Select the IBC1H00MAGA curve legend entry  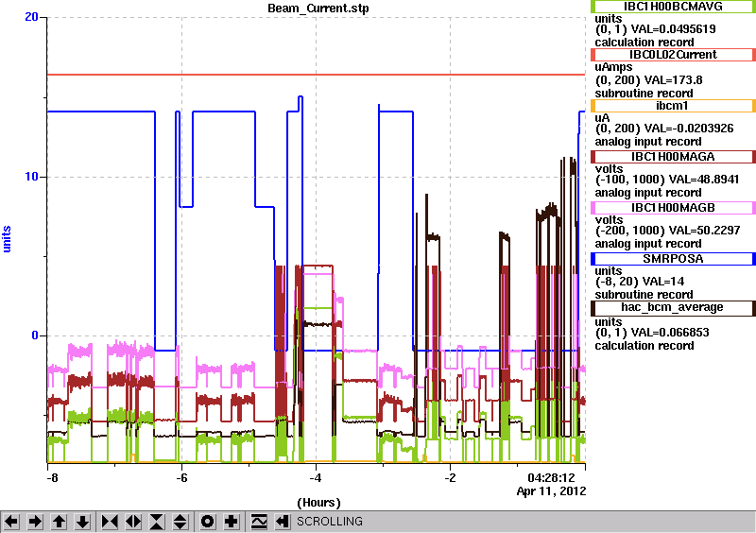[x=673, y=157]
